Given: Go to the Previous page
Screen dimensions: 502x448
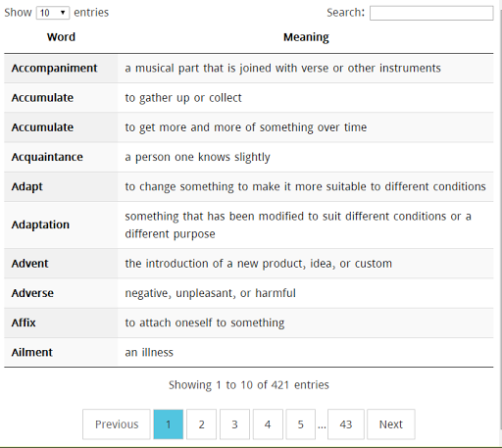Looking at the screenshot, I should pyautogui.click(x=117, y=424).
